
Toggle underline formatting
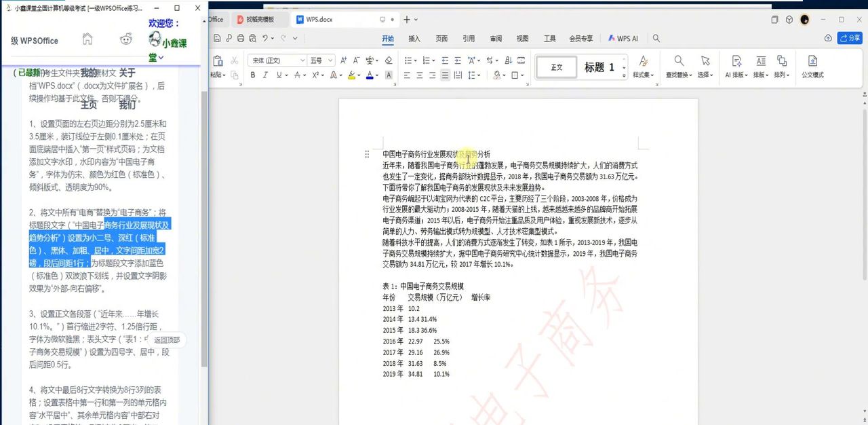(x=277, y=74)
